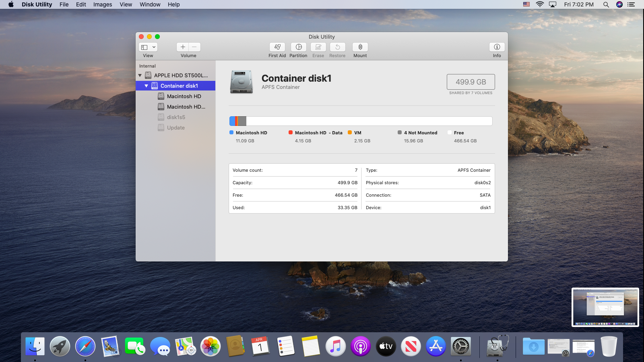Screen dimensions: 644x362
Task: Open the Apple menu
Action: pos(11,4)
